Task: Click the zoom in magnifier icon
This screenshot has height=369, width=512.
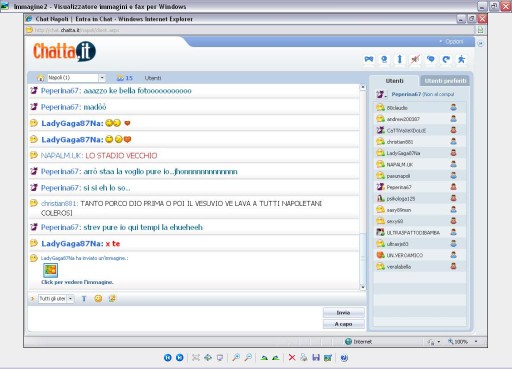Action: coord(236,358)
